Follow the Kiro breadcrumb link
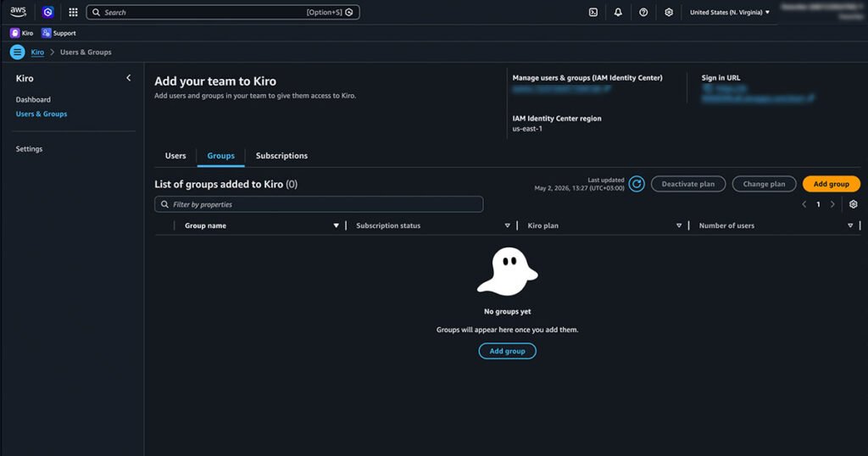Viewport: 868px width, 456px height. (37, 52)
